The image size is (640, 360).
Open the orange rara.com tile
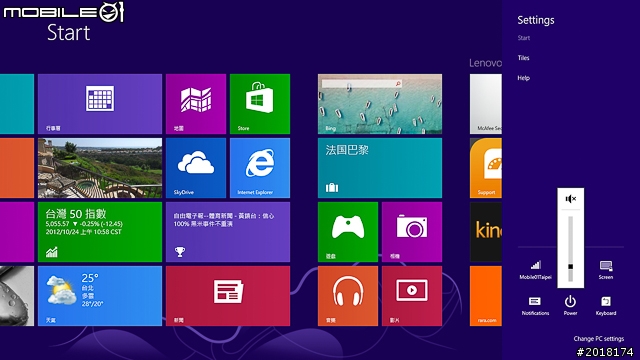(486, 296)
